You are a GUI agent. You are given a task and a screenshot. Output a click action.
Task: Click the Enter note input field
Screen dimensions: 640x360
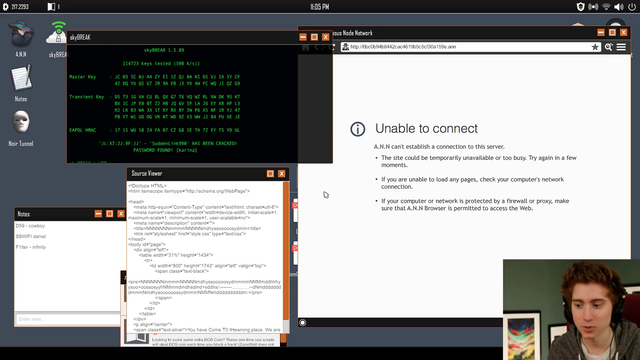point(68,319)
